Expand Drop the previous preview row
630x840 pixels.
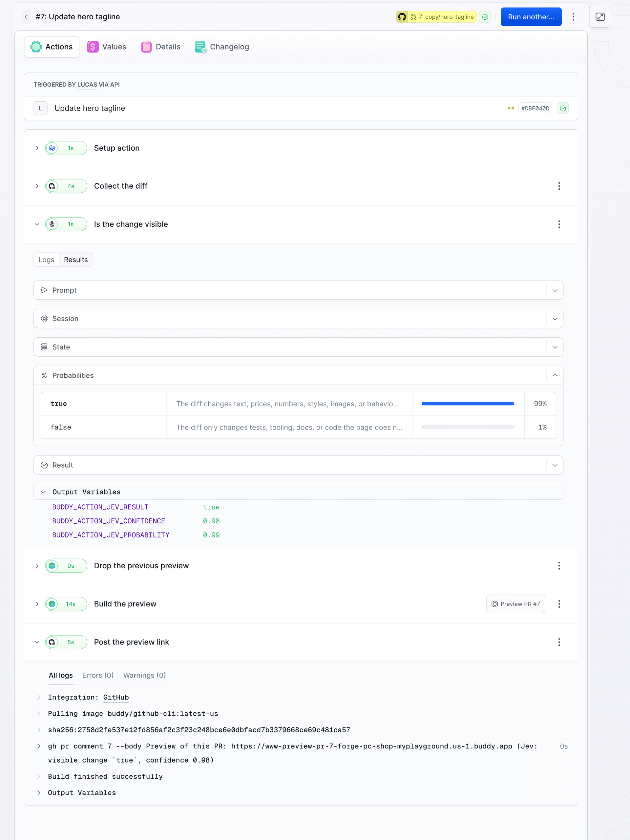37,566
